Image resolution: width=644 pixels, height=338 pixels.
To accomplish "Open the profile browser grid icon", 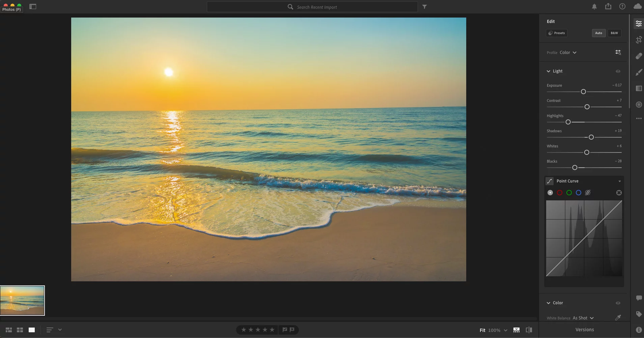I will 618,52.
